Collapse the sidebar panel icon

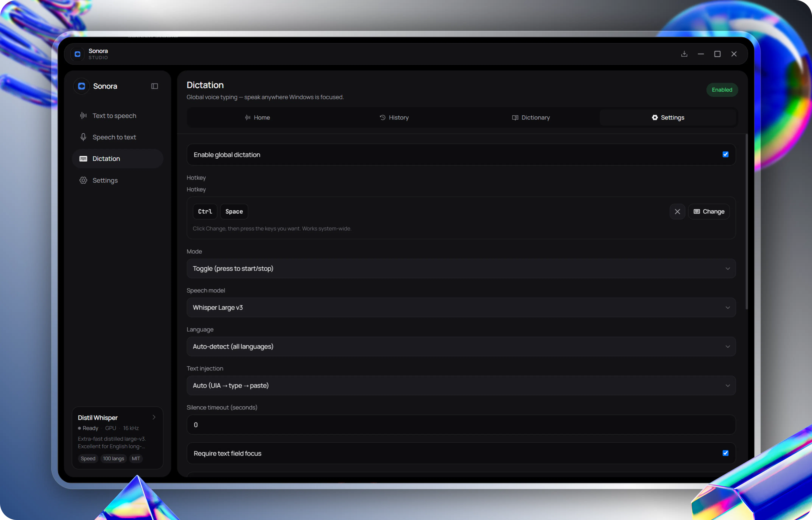click(155, 86)
